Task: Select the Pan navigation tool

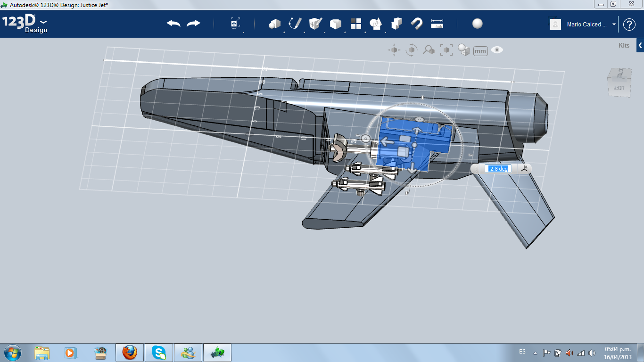Action: pos(394,50)
